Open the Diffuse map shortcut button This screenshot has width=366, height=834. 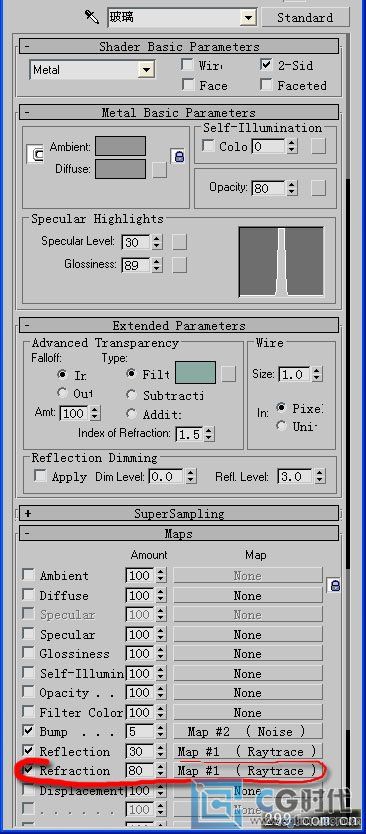pyautogui.click(x=159, y=170)
